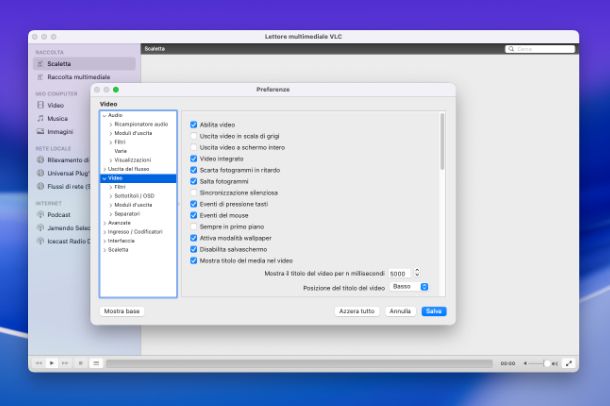Click the Annulla button
Image resolution: width=610 pixels, height=406 pixels.
click(x=400, y=311)
